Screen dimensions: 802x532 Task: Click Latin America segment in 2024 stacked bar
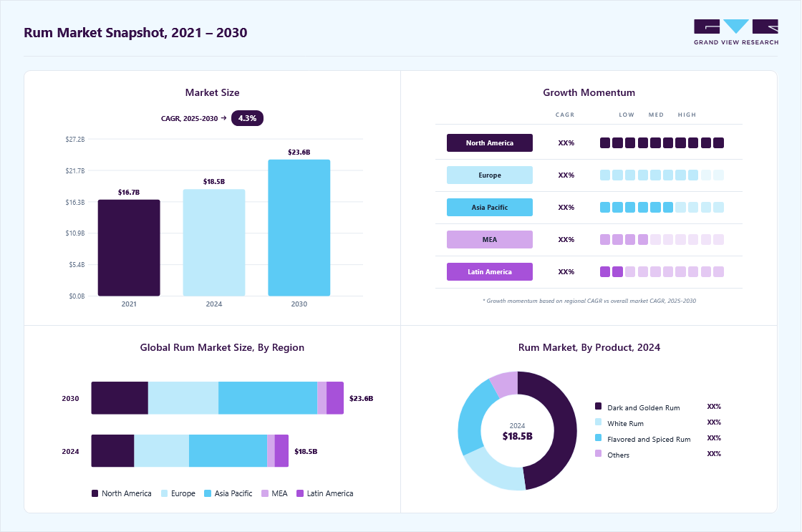[x=281, y=450]
